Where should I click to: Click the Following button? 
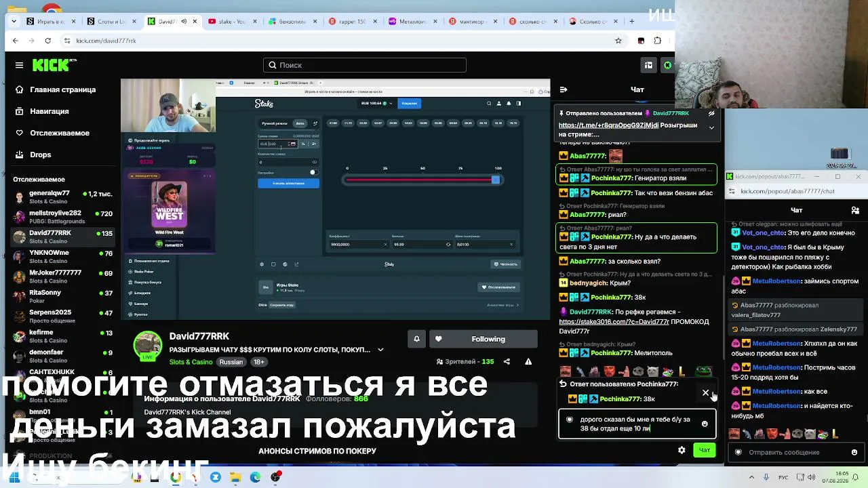(x=484, y=339)
